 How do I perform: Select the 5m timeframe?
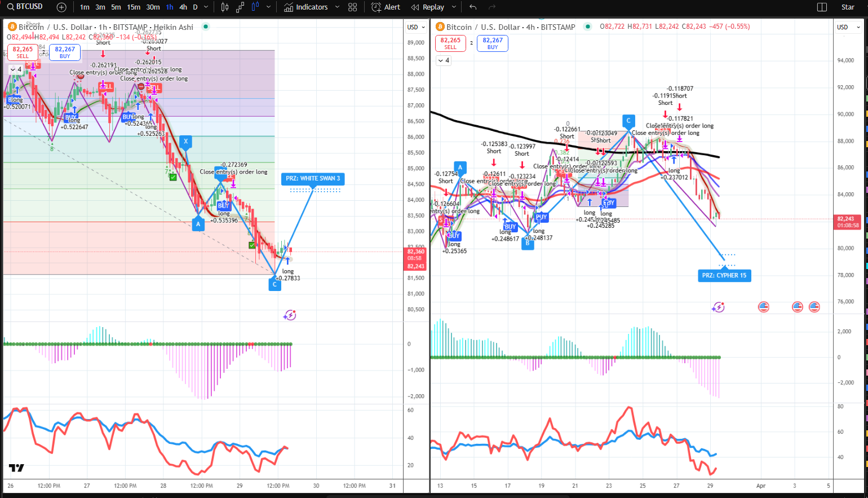116,7
